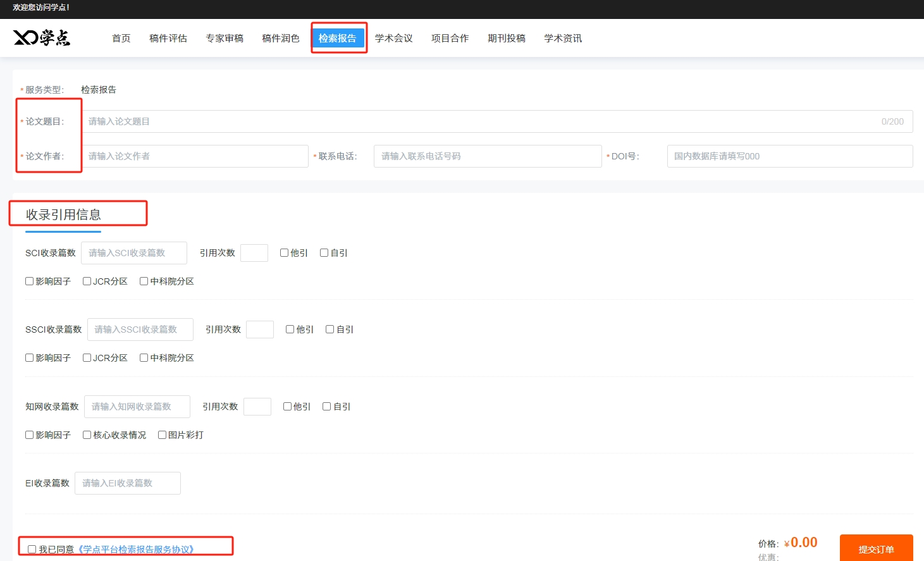Screen dimensions: 924x561
Task: Open the 学点平台检索报告服务协议 link
Action: [x=136, y=550]
